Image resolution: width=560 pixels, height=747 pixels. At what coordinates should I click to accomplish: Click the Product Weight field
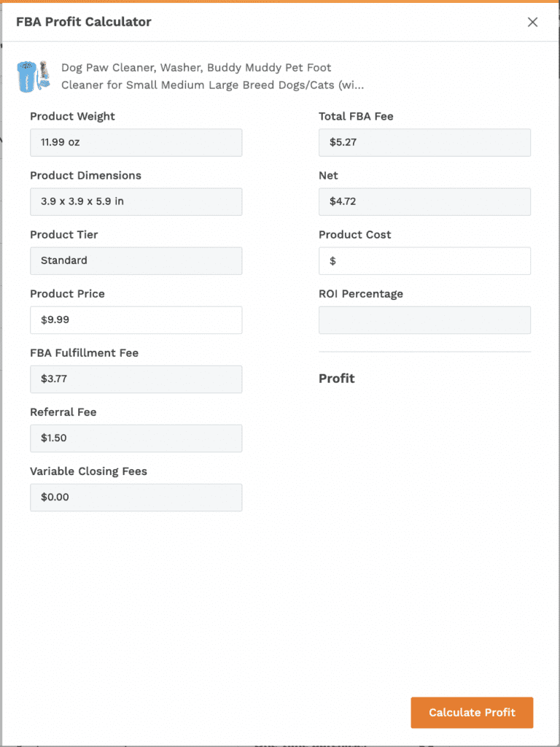point(136,143)
